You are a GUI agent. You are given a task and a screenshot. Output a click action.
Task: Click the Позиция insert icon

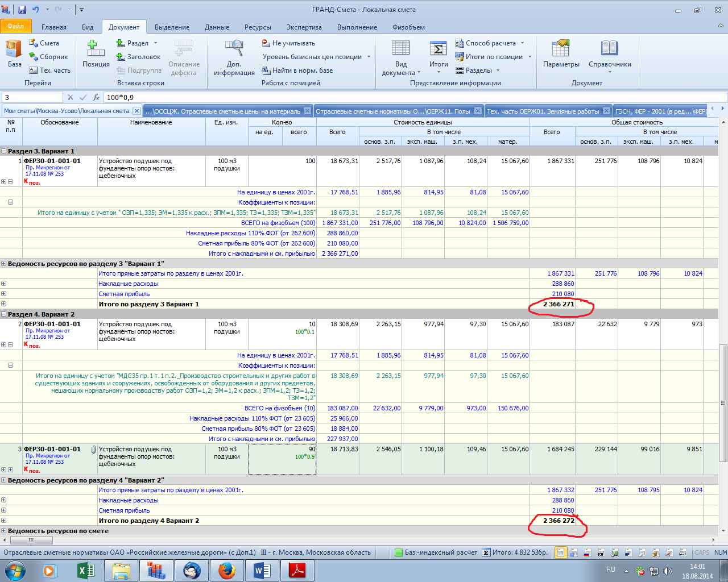[96, 54]
